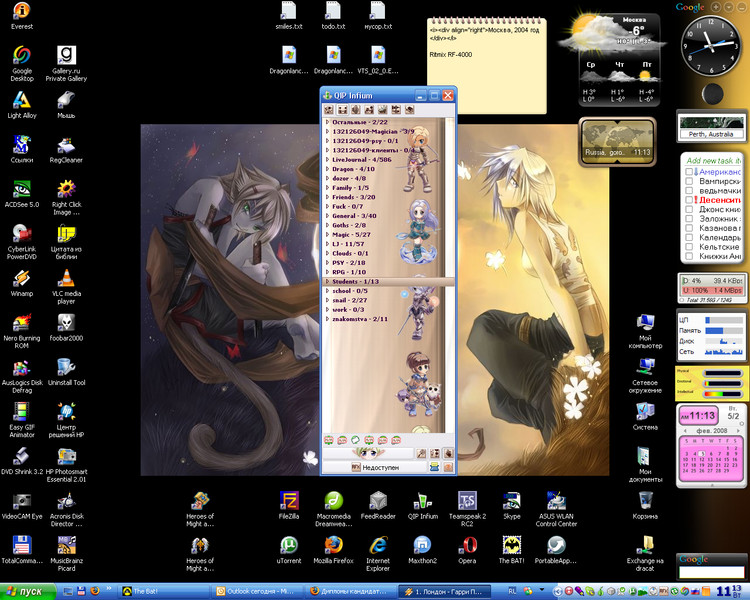Open ACDSee 5.0 shortcut
The height and width of the screenshot is (600, 750).
(22, 193)
